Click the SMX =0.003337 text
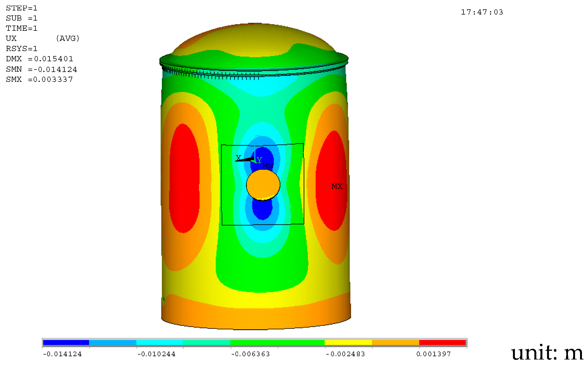The width and height of the screenshot is (588, 365). [x=40, y=79]
